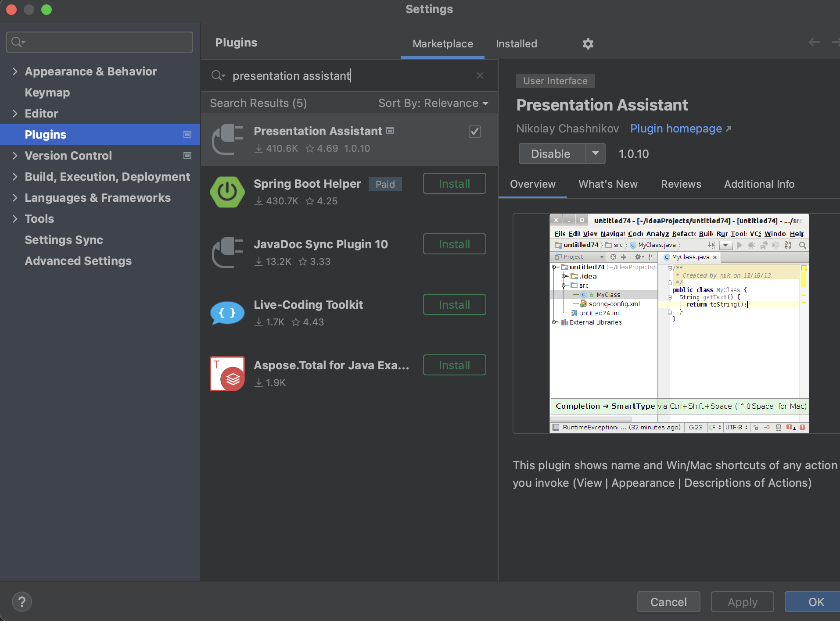Screen dimensions: 840x621
Task: Expand Build, Execution, Deployment section
Action: [x=15, y=176]
